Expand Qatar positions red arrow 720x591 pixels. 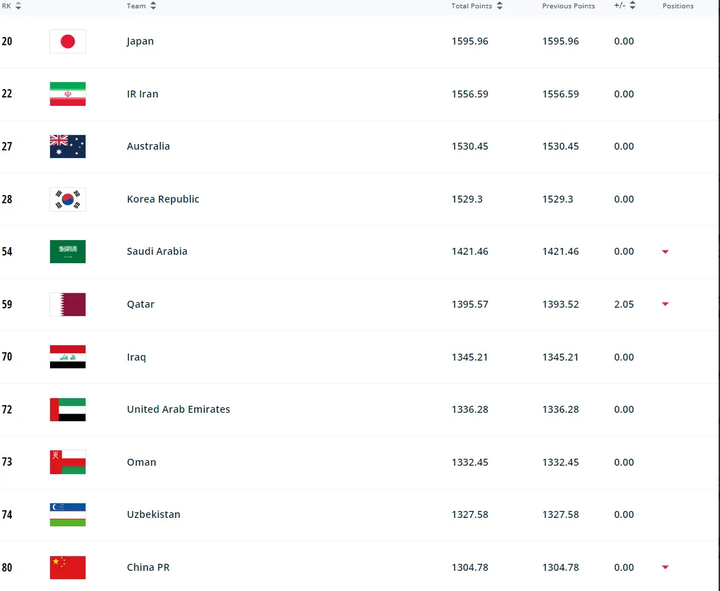pos(665,304)
